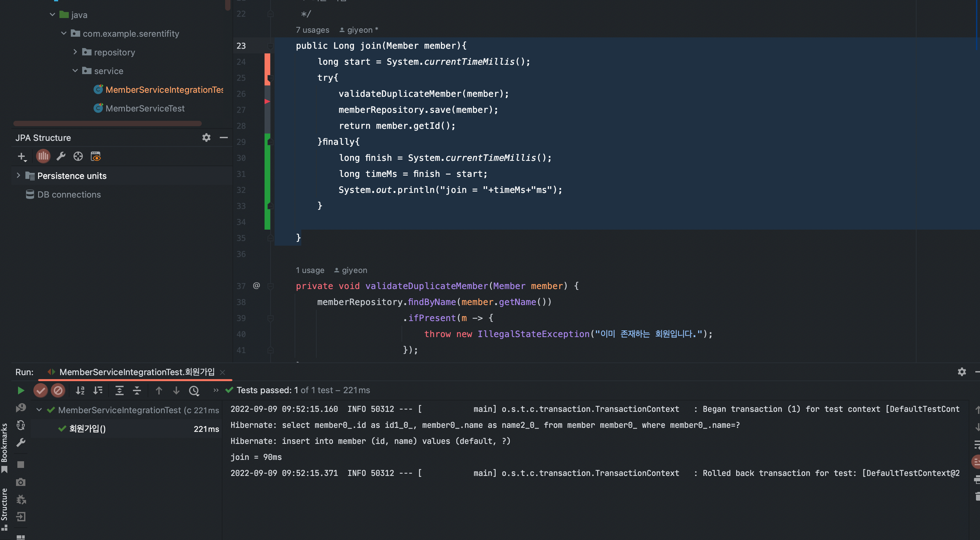Open JPA Structure settings gear
This screenshot has width=980, height=540.
pos(206,138)
